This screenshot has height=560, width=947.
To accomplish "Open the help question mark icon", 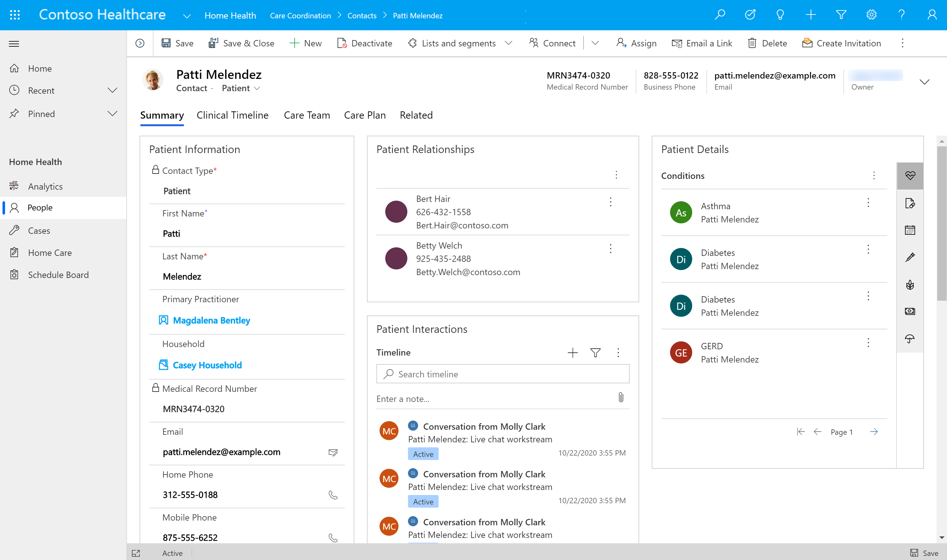I will click(x=901, y=15).
